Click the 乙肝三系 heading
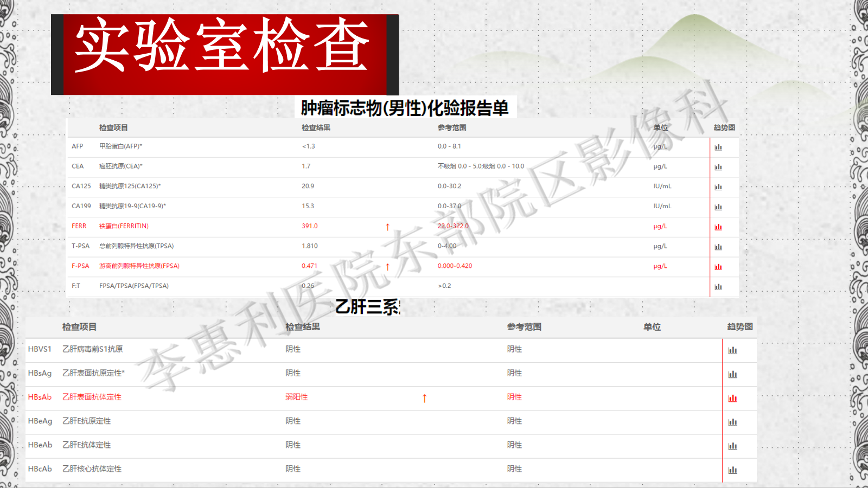 367,307
